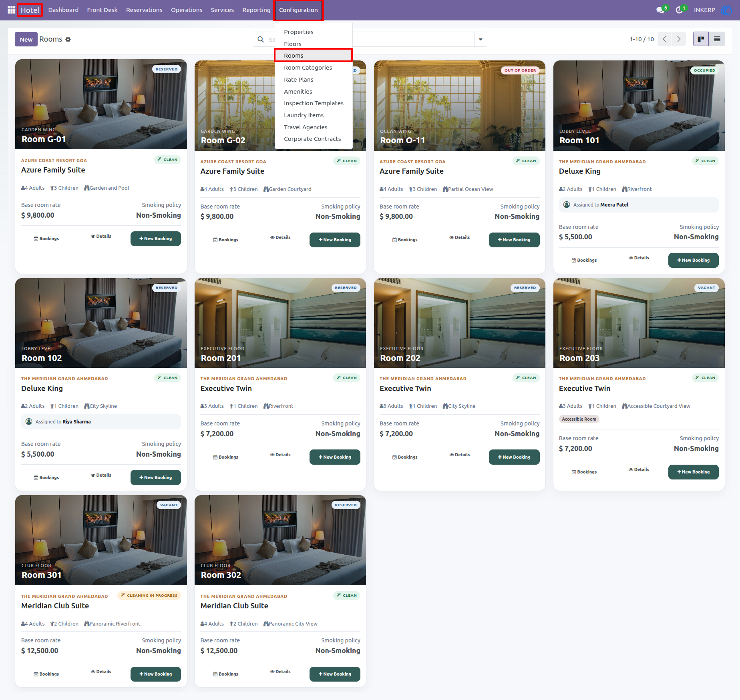Click New Booking for Room 301

pyautogui.click(x=156, y=674)
